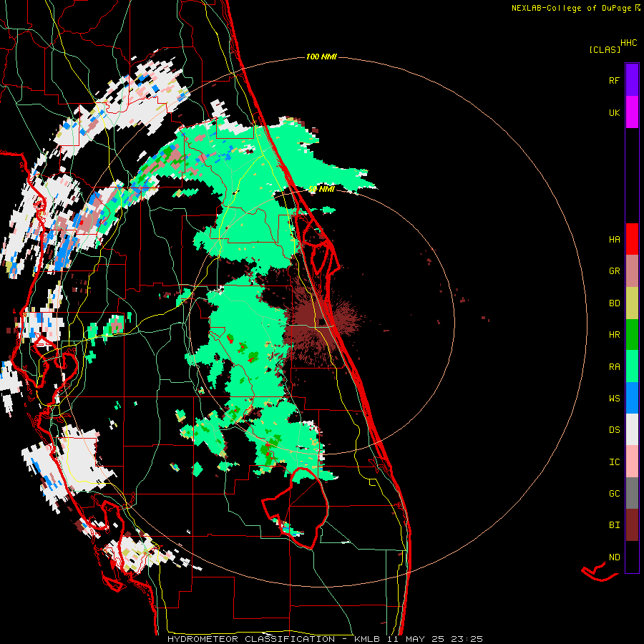Screen dimensions: 644x644
Task: Click the dusty pink GR graupel swatch
Action: (x=632, y=271)
